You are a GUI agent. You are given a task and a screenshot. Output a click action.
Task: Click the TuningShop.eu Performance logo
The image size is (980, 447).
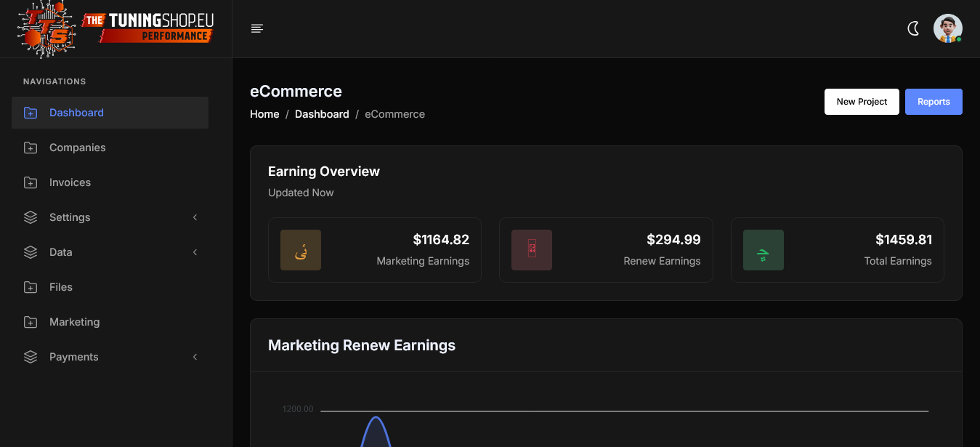pyautogui.click(x=116, y=28)
